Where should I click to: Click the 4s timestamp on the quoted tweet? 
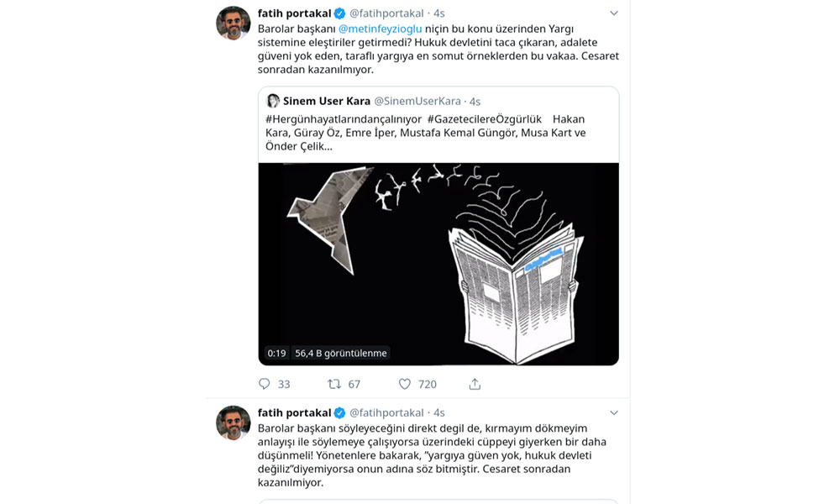pos(475,102)
